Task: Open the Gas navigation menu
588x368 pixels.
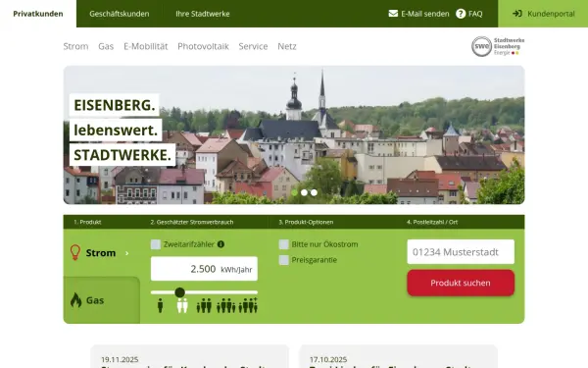Action: click(106, 46)
